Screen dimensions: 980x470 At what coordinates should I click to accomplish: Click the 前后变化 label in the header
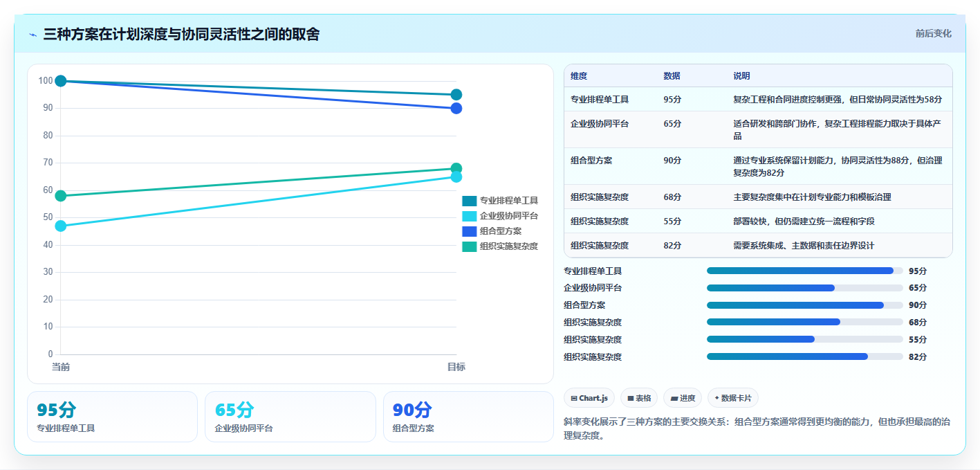[933, 33]
